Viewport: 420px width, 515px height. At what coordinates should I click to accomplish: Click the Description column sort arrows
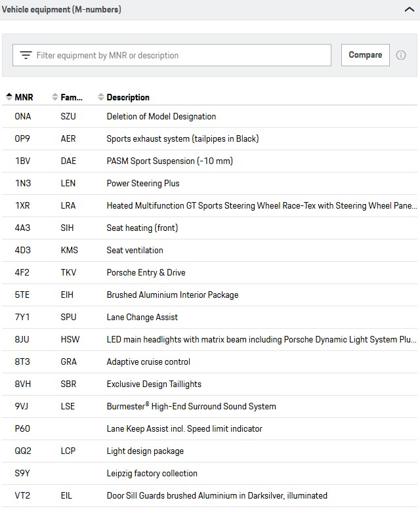coord(100,97)
